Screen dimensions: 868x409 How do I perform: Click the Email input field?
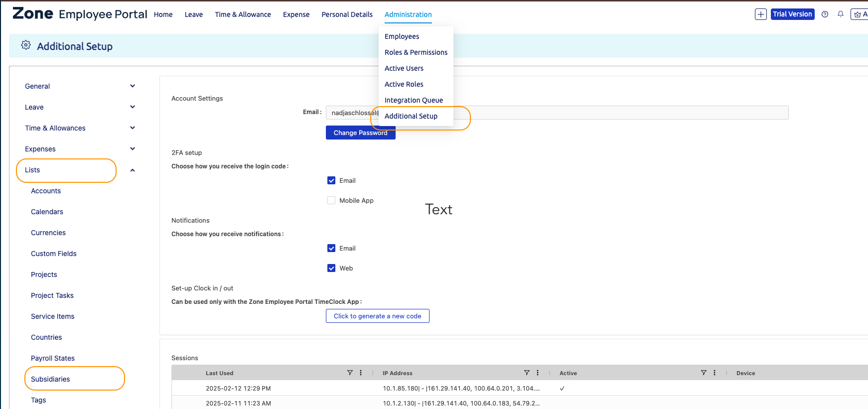pyautogui.click(x=557, y=113)
